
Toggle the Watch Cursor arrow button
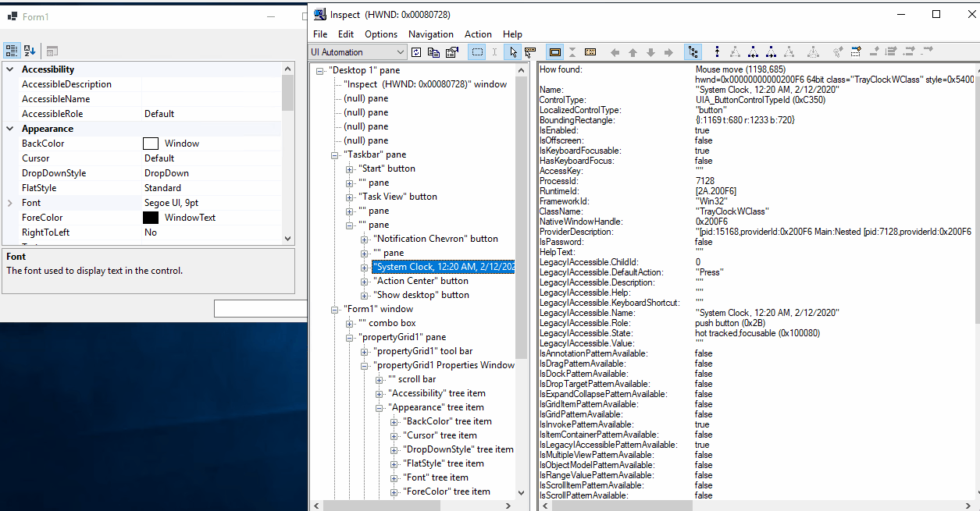(513, 52)
